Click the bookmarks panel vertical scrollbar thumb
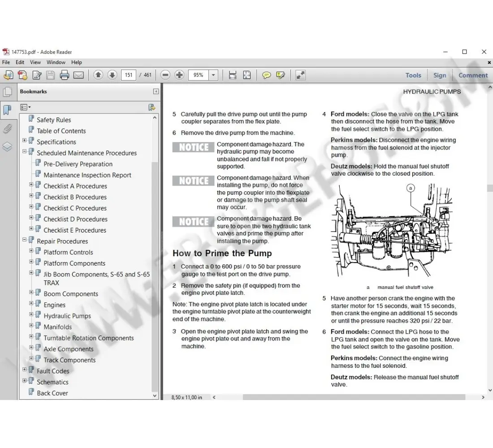This screenshot has width=493, height=448. click(154, 277)
